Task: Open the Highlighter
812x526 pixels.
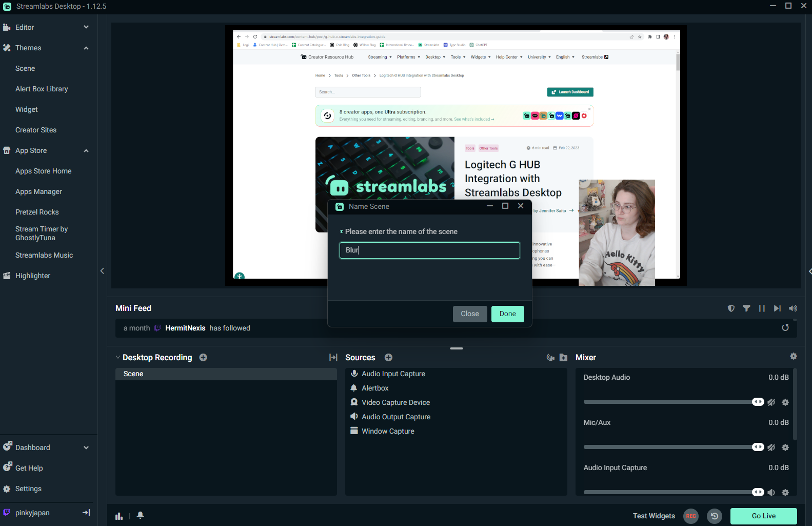Action: pyautogui.click(x=33, y=276)
